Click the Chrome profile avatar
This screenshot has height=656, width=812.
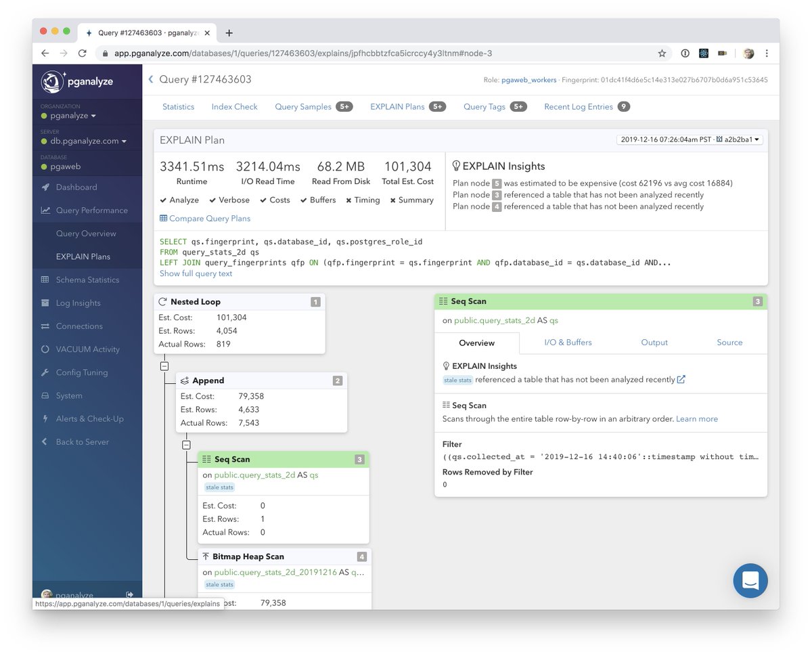tap(748, 53)
